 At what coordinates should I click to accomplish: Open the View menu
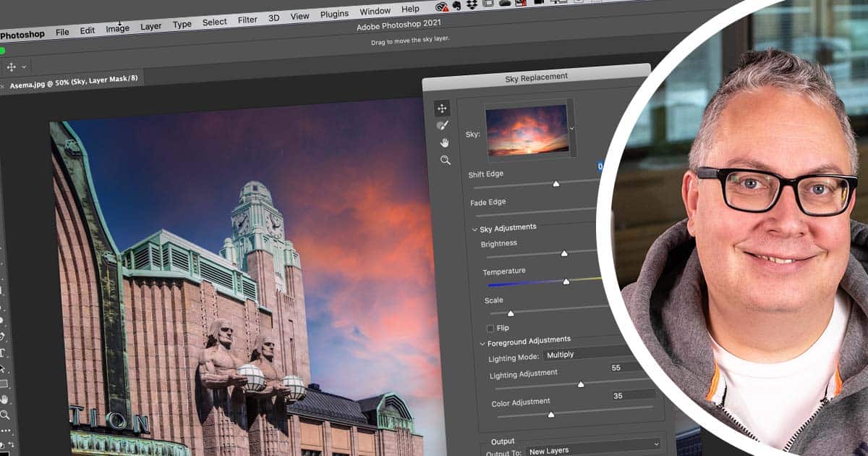pos(299,15)
